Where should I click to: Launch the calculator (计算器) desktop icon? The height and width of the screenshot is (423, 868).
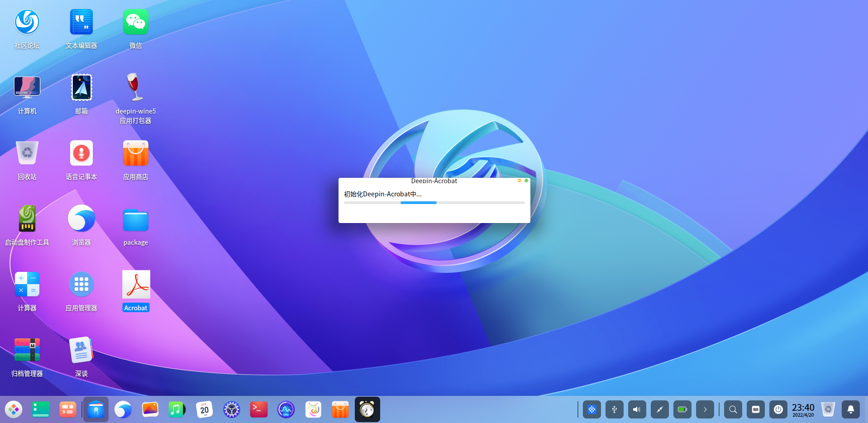click(x=27, y=285)
